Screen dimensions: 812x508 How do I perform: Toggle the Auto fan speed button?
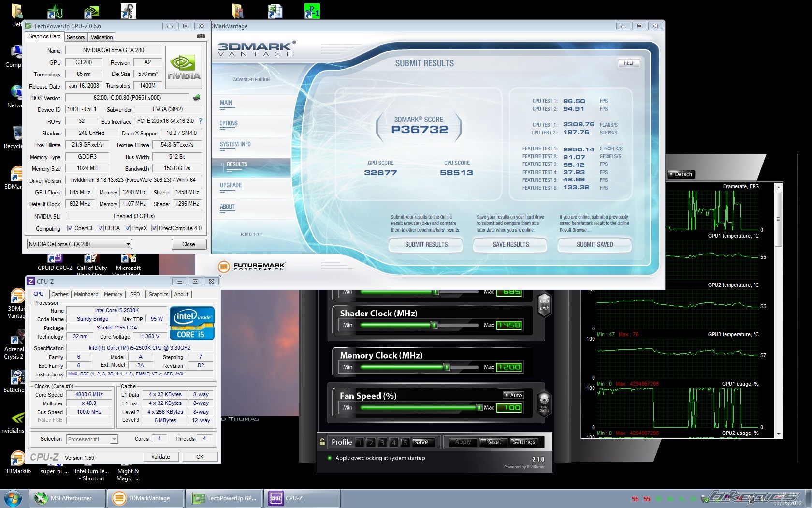click(513, 395)
